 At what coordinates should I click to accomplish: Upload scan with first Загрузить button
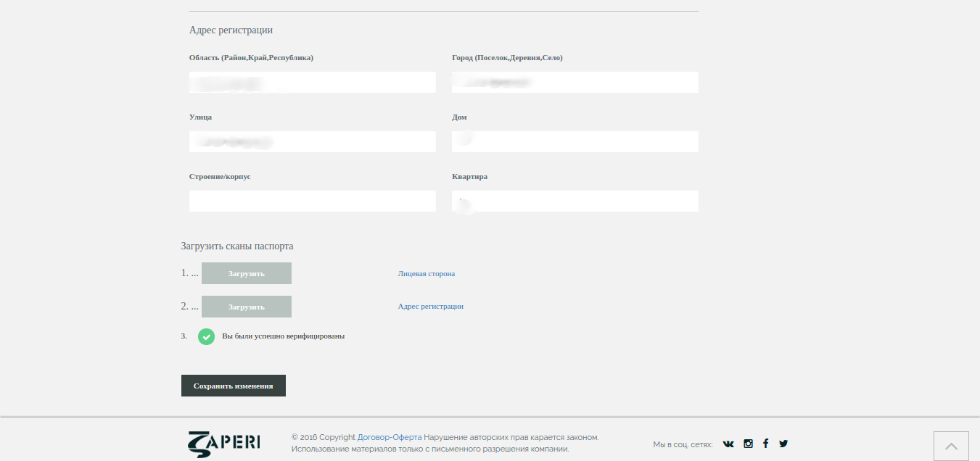[247, 273]
